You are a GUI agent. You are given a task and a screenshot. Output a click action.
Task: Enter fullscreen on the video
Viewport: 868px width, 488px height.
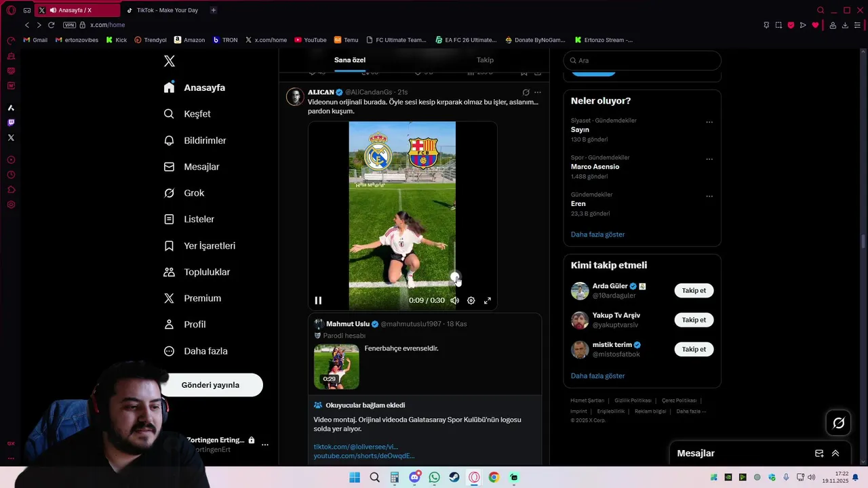pos(488,300)
